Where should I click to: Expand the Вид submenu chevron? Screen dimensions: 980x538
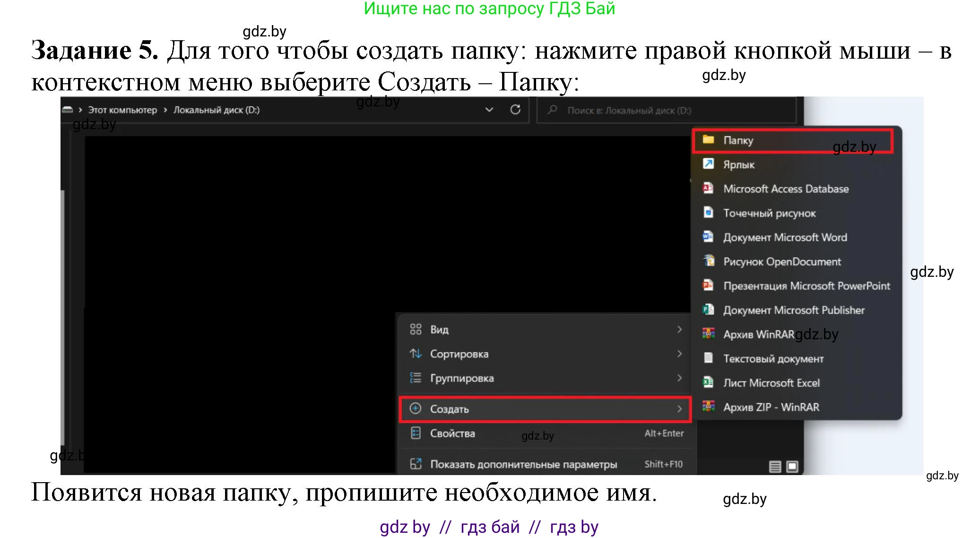(x=680, y=329)
